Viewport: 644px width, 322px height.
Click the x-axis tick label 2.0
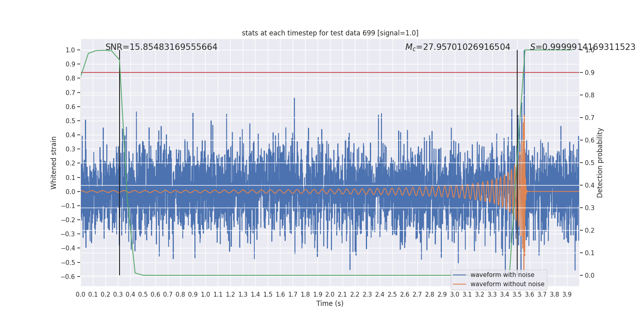tap(330, 295)
